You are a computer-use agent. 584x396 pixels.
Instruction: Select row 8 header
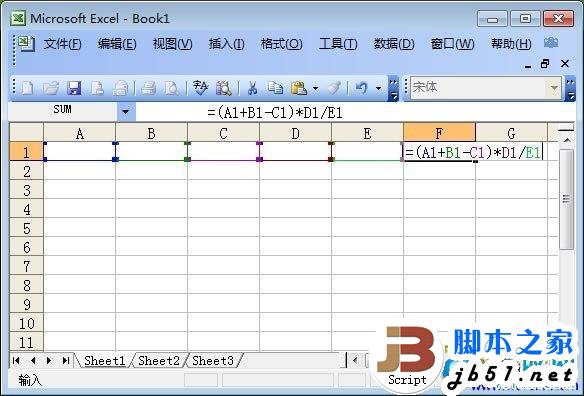(26, 285)
